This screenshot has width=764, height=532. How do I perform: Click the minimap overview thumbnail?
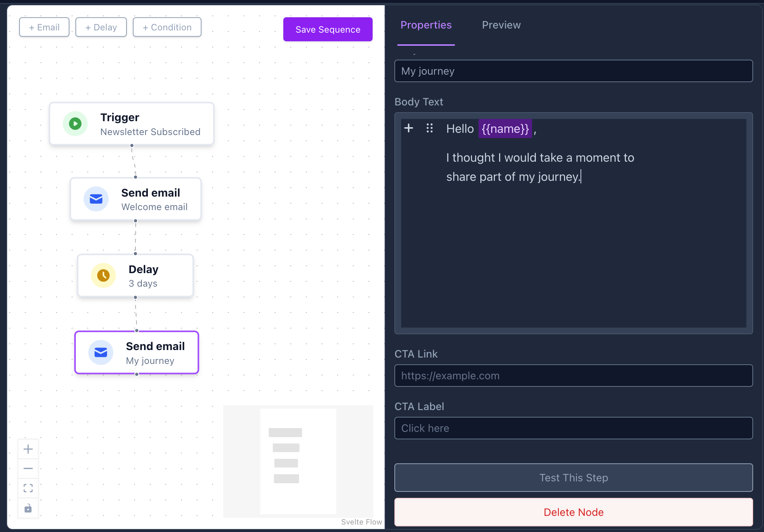(x=298, y=461)
